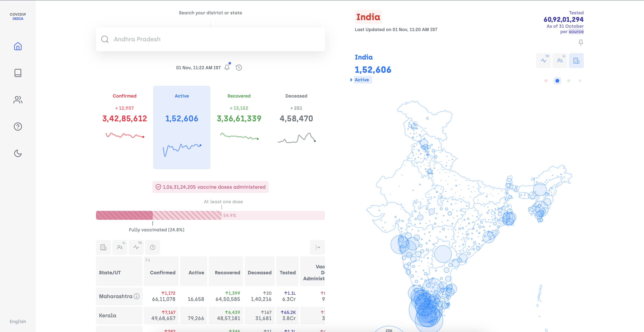Toggle per lakh view on the map
The image size is (644, 332).
pyautogui.click(x=560, y=61)
